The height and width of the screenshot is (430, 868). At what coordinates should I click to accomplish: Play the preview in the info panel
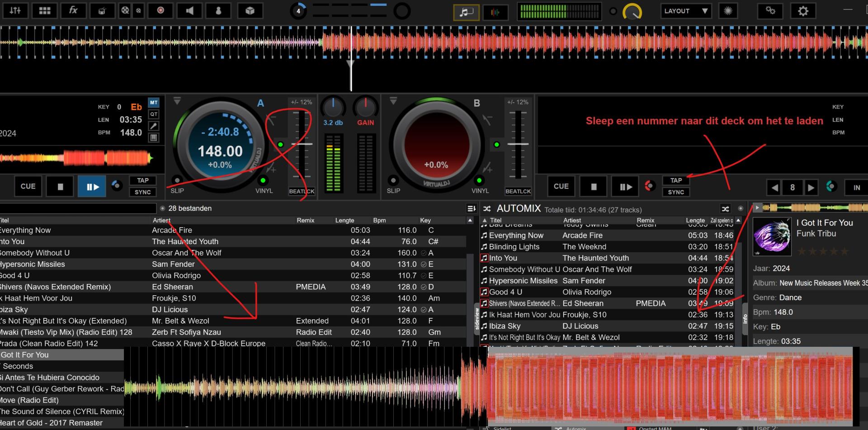pyautogui.click(x=757, y=208)
